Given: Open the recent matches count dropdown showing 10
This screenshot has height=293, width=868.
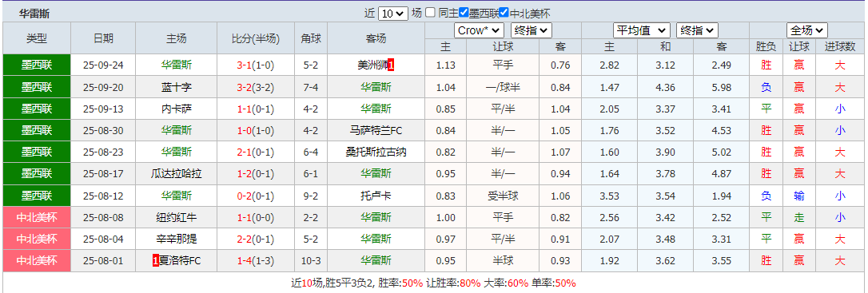Looking at the screenshot, I should [x=393, y=14].
